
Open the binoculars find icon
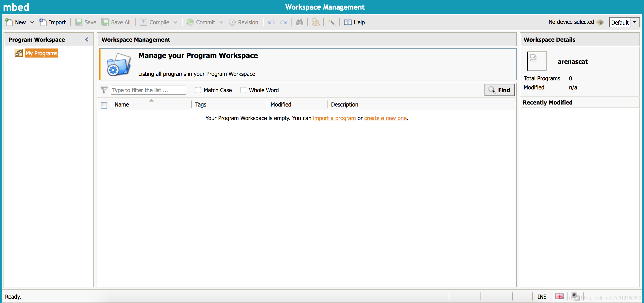[x=299, y=22]
